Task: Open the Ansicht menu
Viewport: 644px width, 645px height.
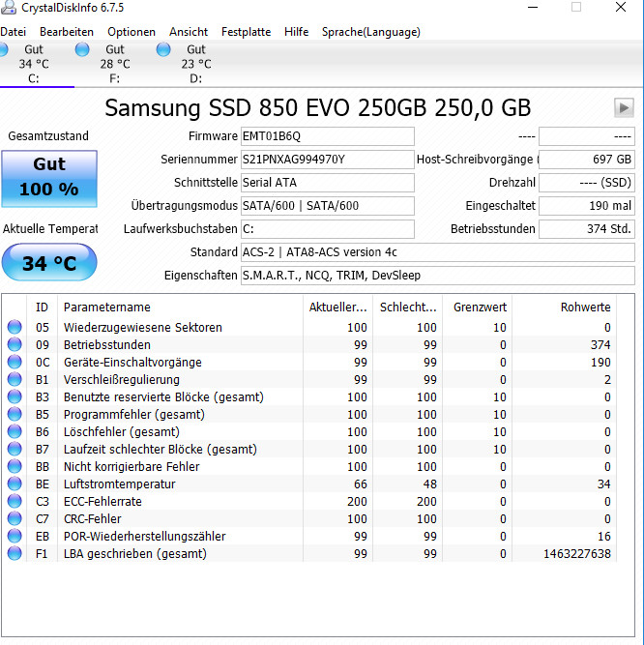Action: click(189, 32)
